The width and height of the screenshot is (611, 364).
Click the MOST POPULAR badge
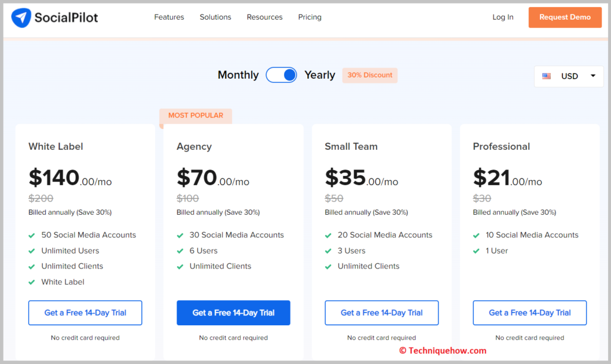(x=196, y=116)
